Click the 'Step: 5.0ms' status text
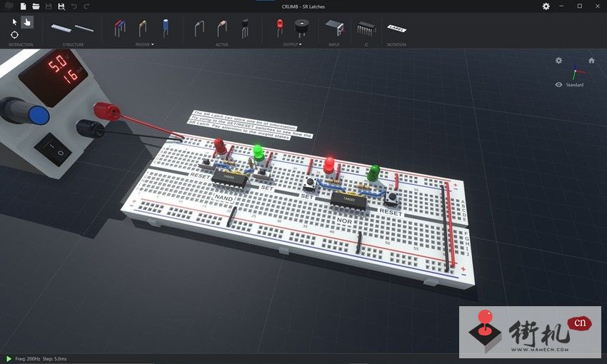Viewport: 607px width, 364px height. [x=54, y=358]
